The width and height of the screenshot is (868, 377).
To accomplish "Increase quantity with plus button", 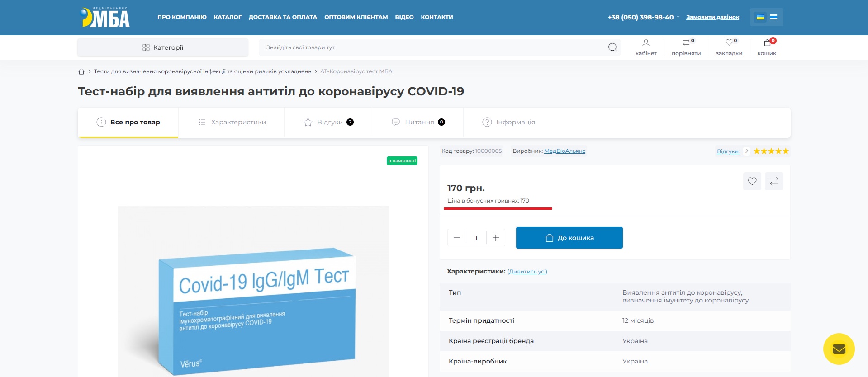I will [496, 238].
